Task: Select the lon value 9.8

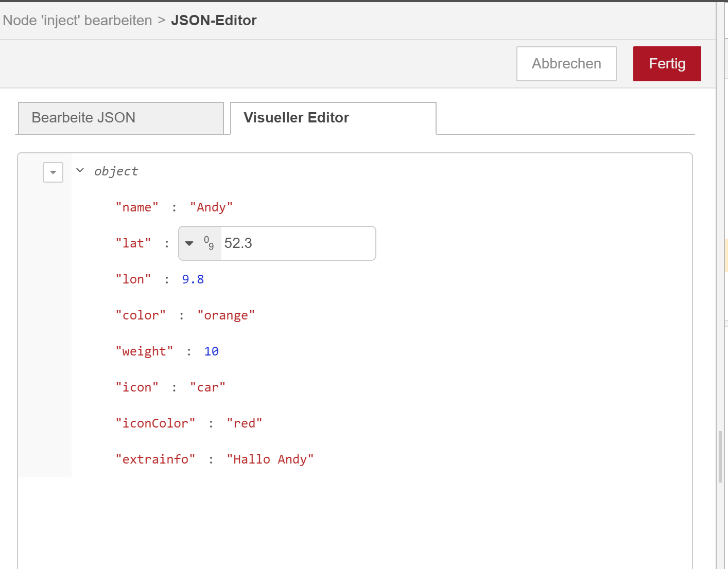Action: [193, 279]
